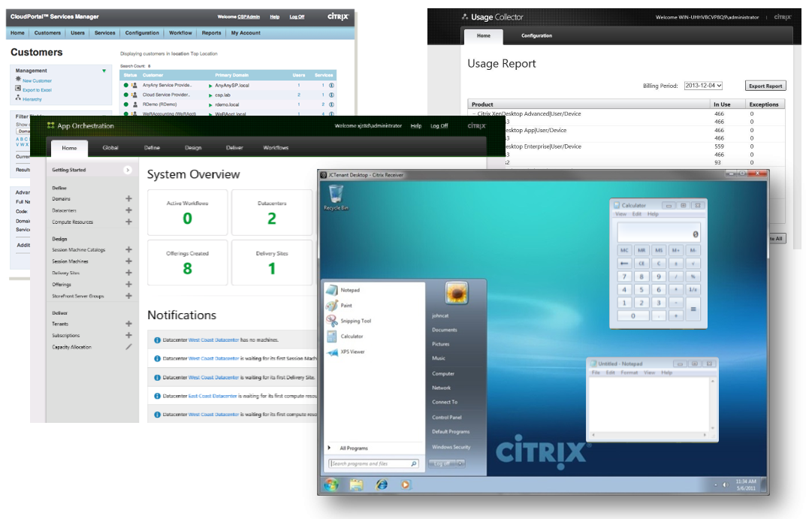
Task: Click the New Customer link
Action: (37, 80)
